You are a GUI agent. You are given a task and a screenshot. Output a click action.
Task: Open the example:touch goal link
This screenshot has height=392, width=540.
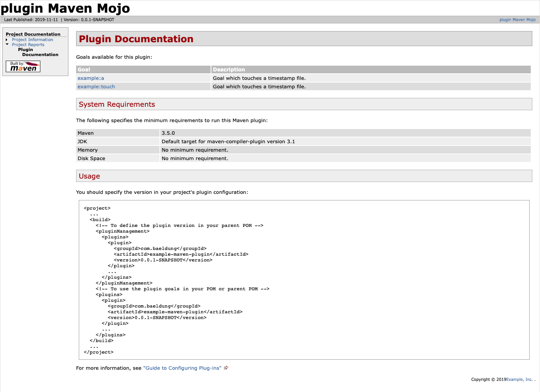click(96, 86)
